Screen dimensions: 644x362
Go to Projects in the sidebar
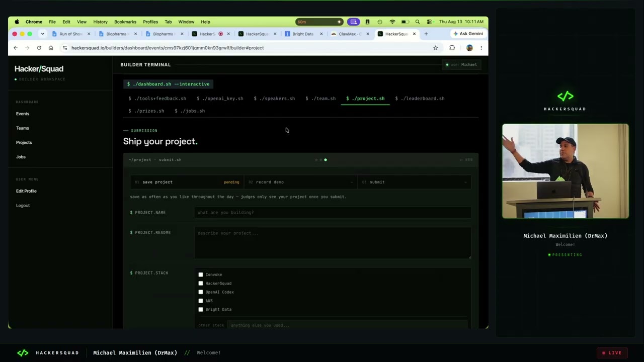point(24,142)
